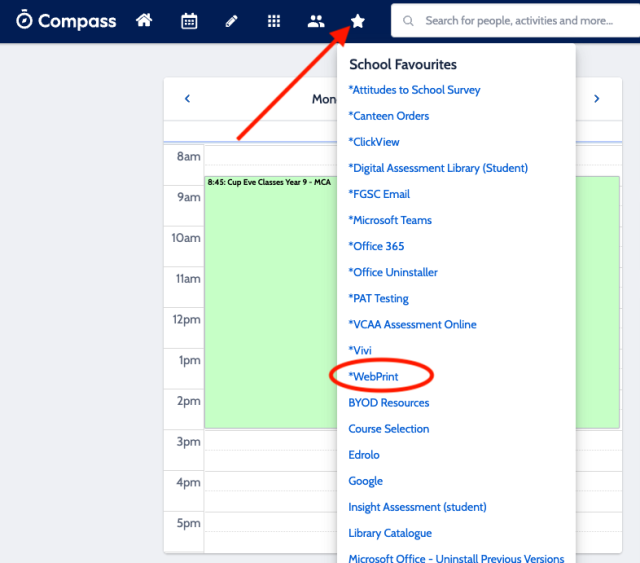Go to next day with right chevron

click(x=597, y=98)
